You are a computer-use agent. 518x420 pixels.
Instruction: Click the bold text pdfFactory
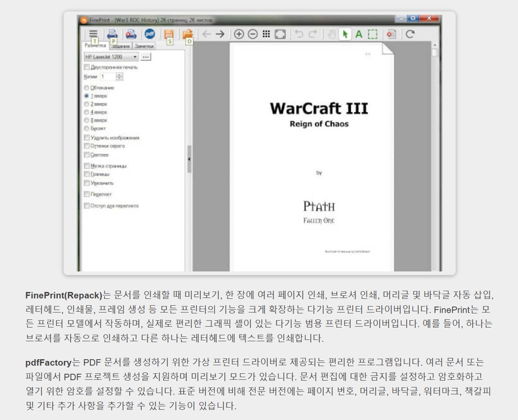48,362
